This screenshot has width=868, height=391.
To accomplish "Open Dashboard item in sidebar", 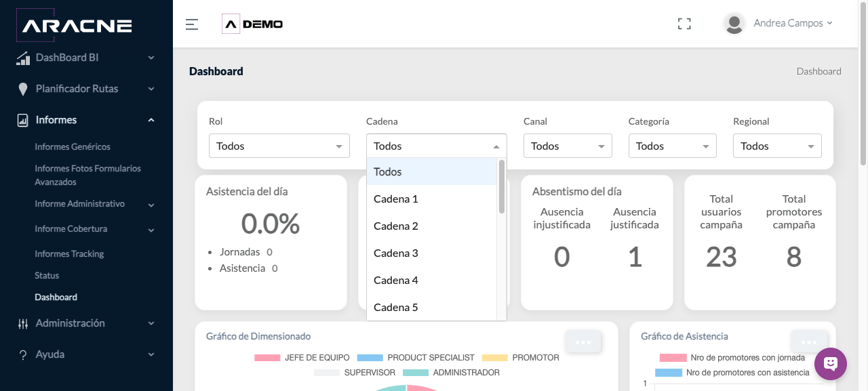I will [x=56, y=297].
